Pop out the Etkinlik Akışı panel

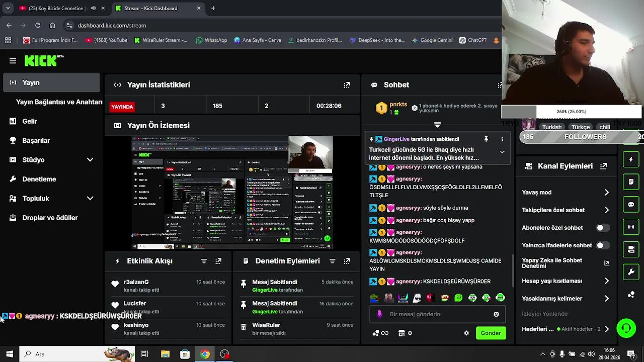coord(218,261)
